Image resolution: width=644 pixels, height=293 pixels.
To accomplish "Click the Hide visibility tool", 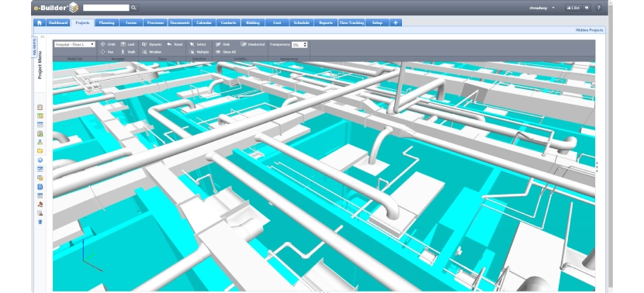I will click(x=223, y=44).
